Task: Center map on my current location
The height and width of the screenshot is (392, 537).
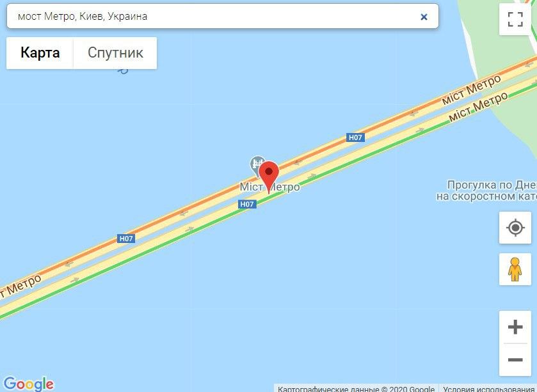Action: click(x=515, y=228)
